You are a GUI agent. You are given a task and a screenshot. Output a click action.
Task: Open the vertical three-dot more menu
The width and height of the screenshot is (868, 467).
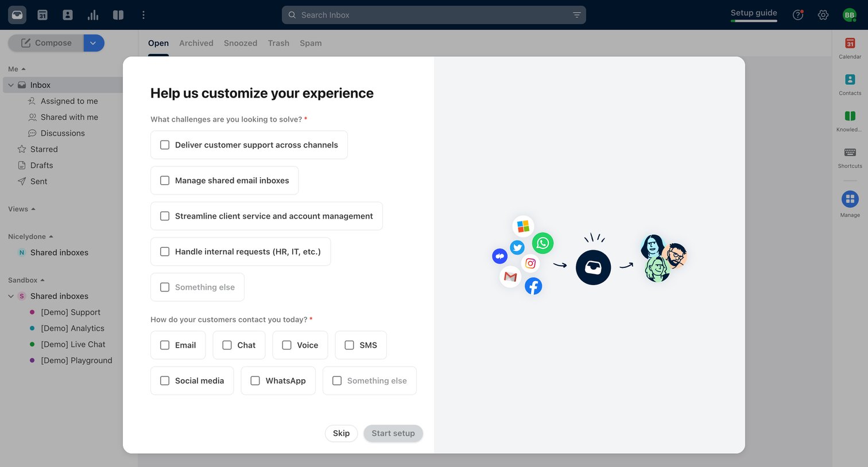click(x=144, y=15)
